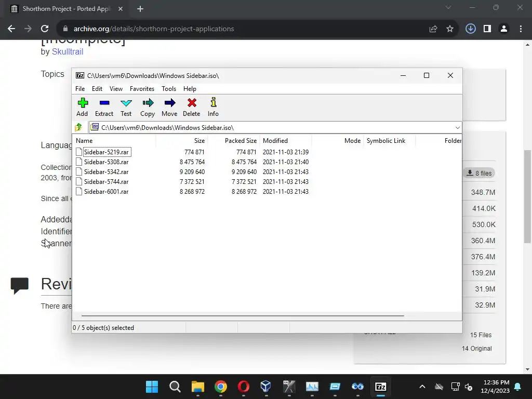This screenshot has height=399, width=532.
Task: Click the Mode column header
Action: tap(337, 140)
